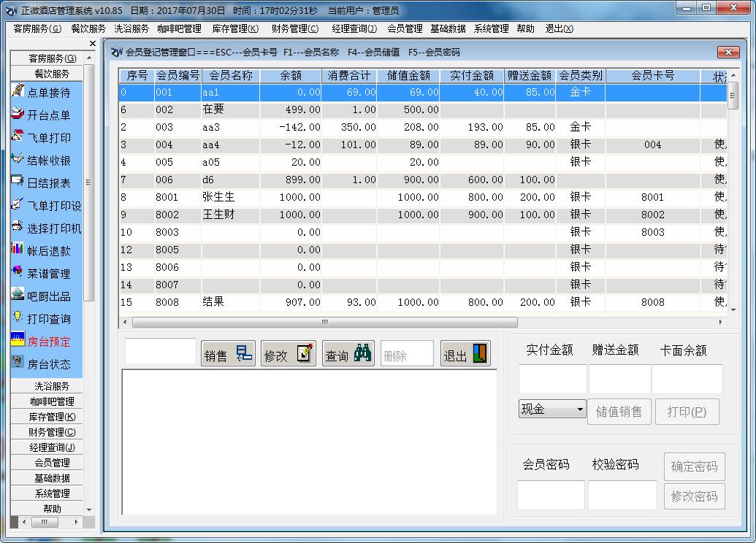The width and height of the screenshot is (756, 543).
Task: Click the search box left of 销售
Action: click(x=161, y=352)
